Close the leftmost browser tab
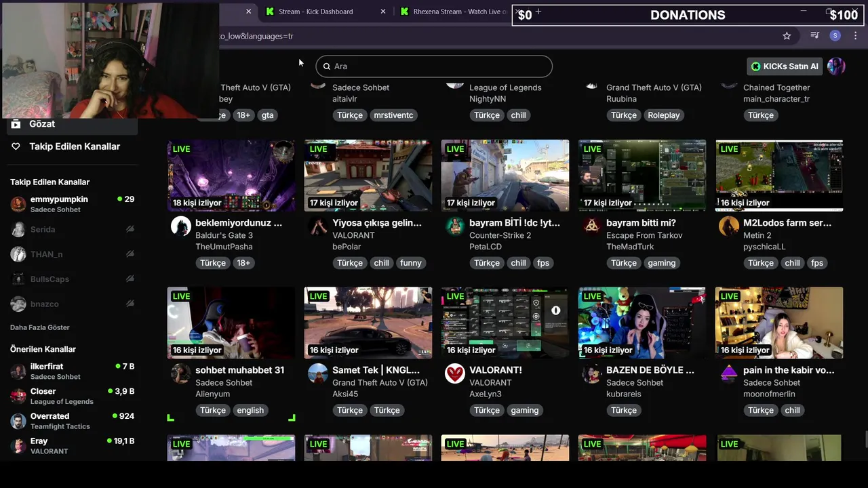The width and height of the screenshot is (868, 488). point(248,12)
